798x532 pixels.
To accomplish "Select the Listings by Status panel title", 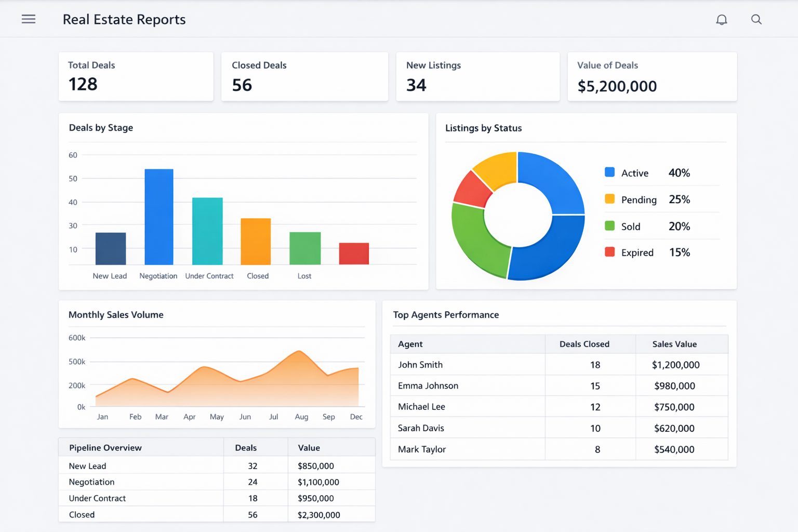I will point(483,128).
